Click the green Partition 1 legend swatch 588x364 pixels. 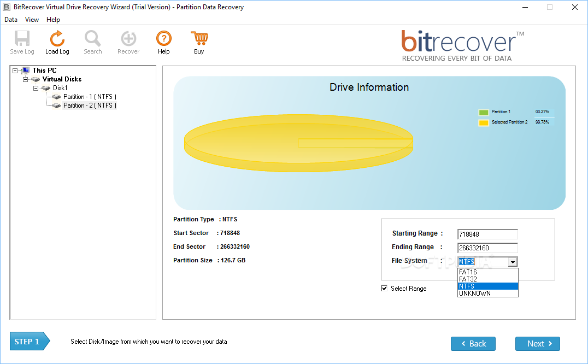click(484, 112)
